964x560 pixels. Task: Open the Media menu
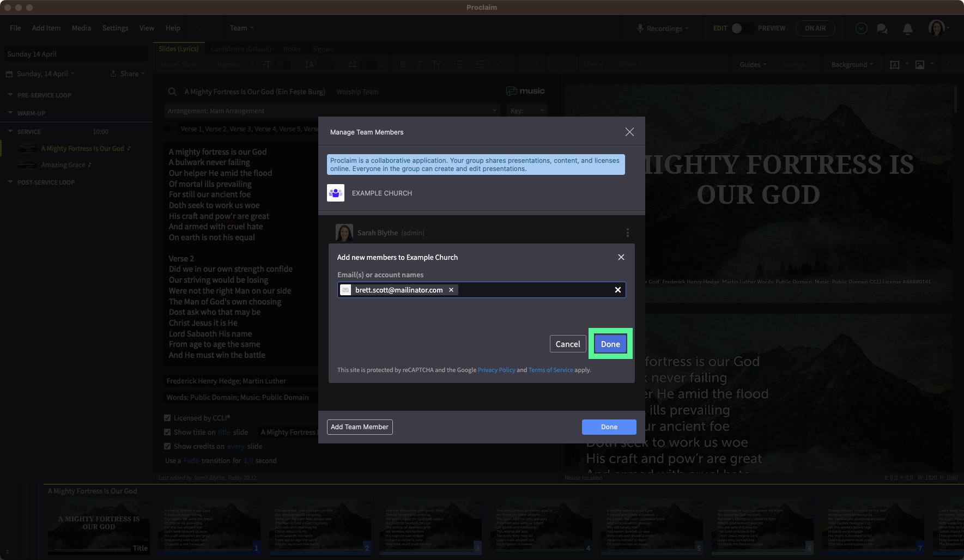(82, 28)
